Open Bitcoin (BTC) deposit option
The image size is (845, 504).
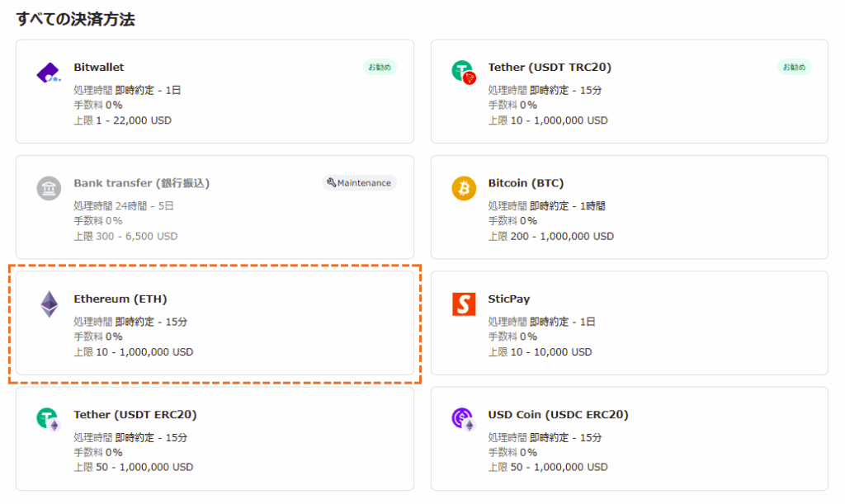(x=629, y=207)
